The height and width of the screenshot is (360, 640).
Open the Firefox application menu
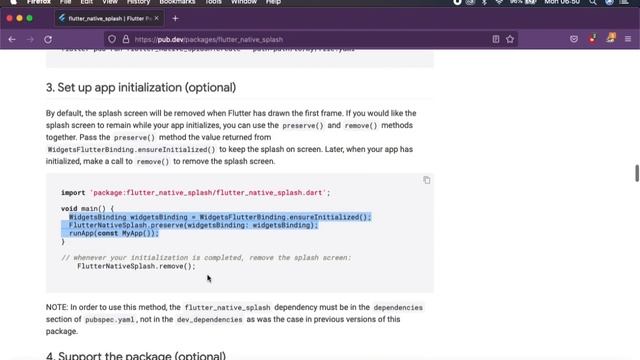(39, 2)
